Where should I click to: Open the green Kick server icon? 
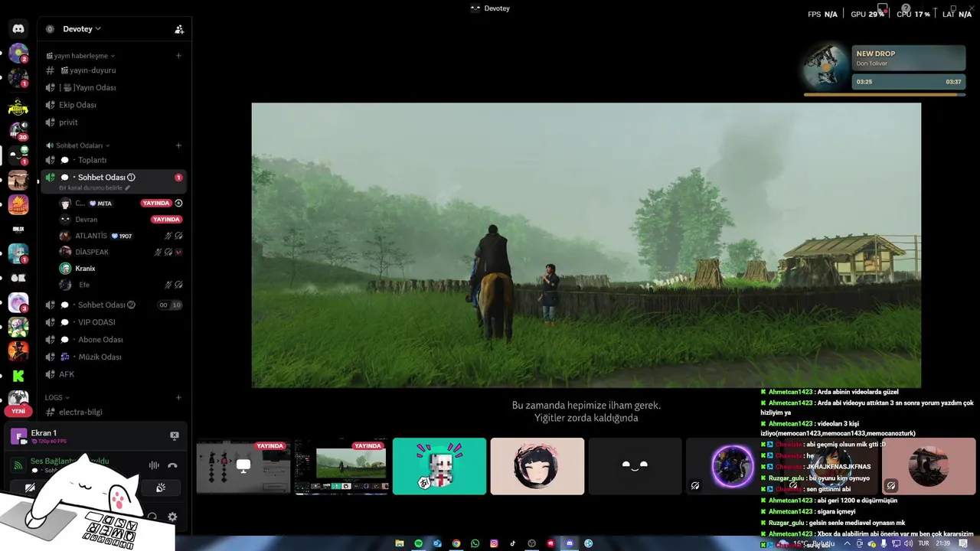18,376
